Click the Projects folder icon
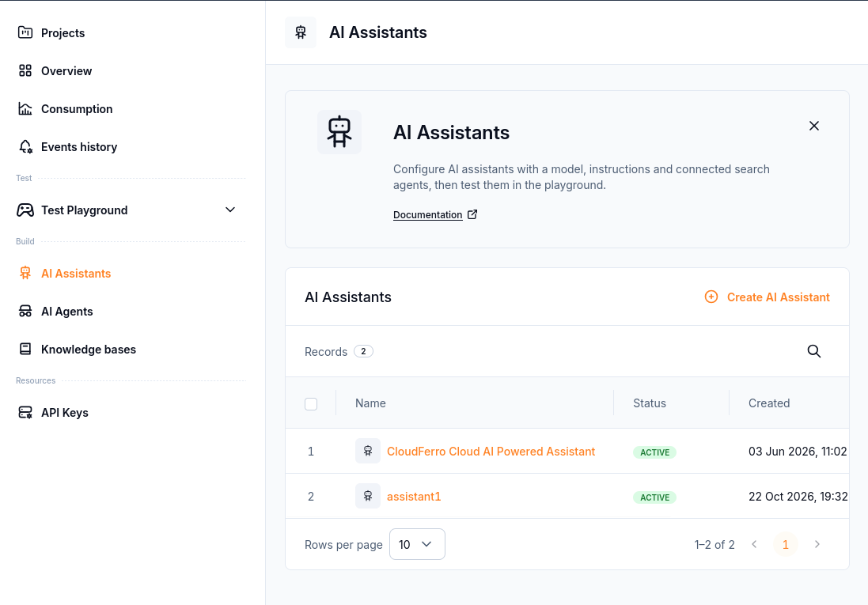The height and width of the screenshot is (605, 868). point(25,32)
